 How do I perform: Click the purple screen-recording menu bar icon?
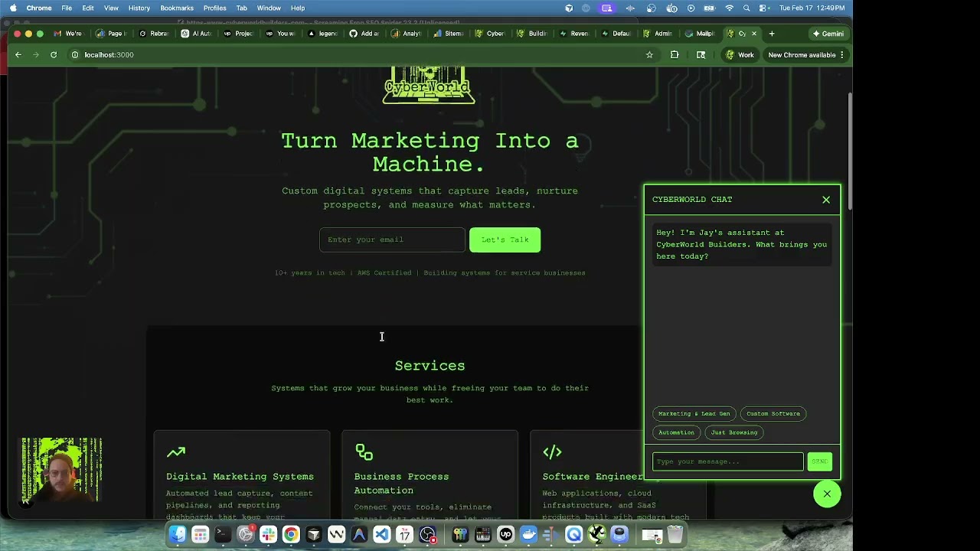tap(607, 8)
